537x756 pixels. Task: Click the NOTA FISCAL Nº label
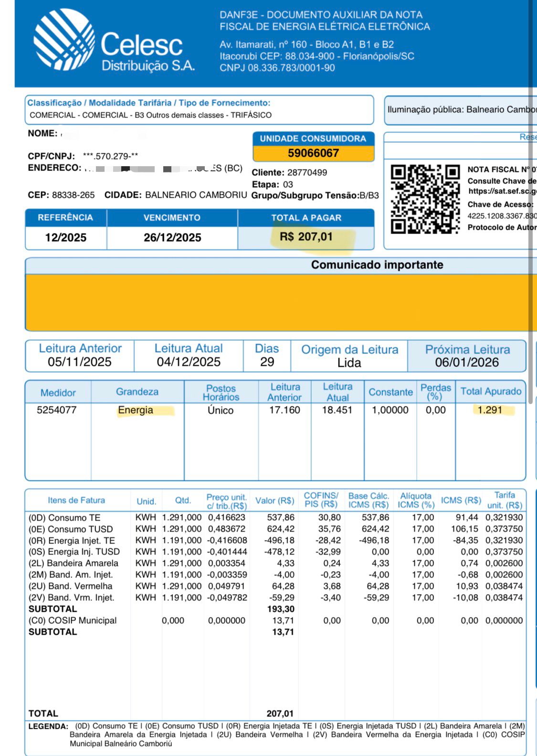coord(499,170)
